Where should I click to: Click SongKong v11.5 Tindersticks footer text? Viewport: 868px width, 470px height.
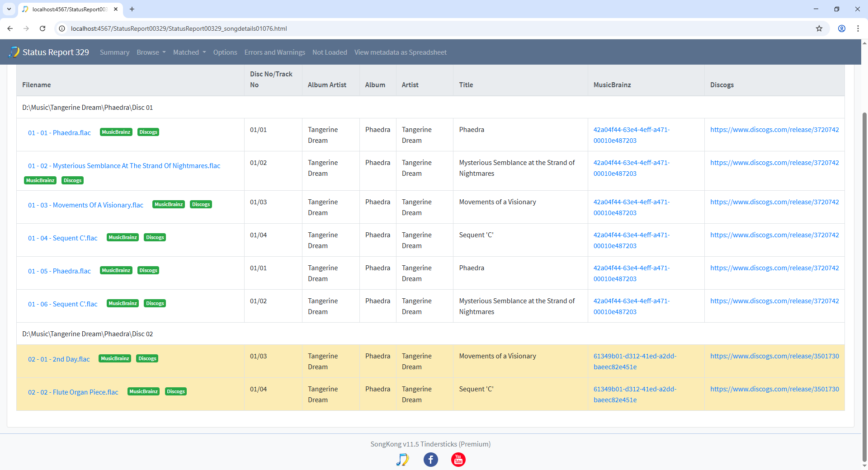point(430,444)
